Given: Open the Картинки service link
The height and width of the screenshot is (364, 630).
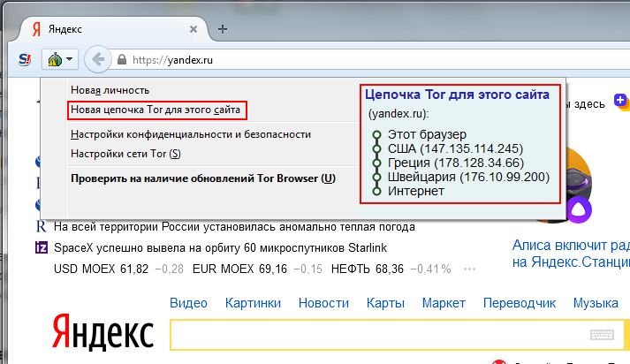Looking at the screenshot, I should click(253, 303).
